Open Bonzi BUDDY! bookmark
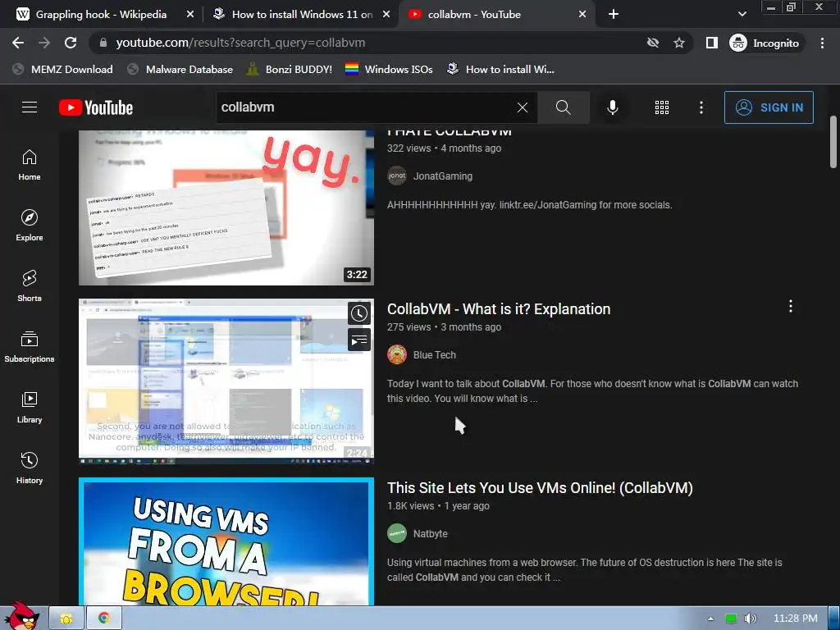 point(290,69)
